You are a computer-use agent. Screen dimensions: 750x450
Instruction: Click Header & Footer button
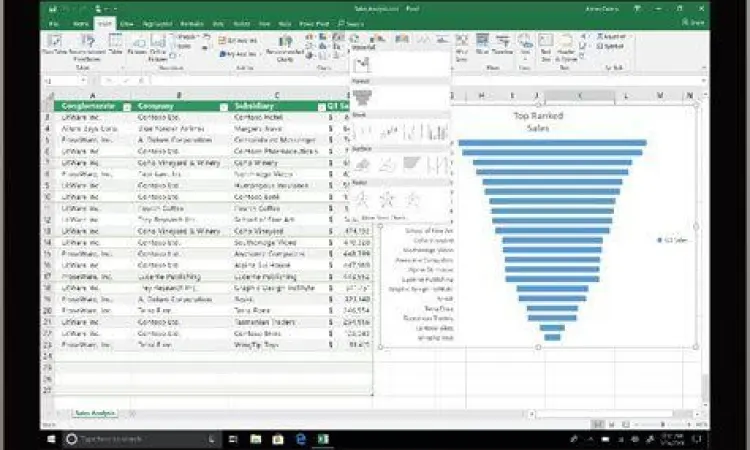point(566,48)
